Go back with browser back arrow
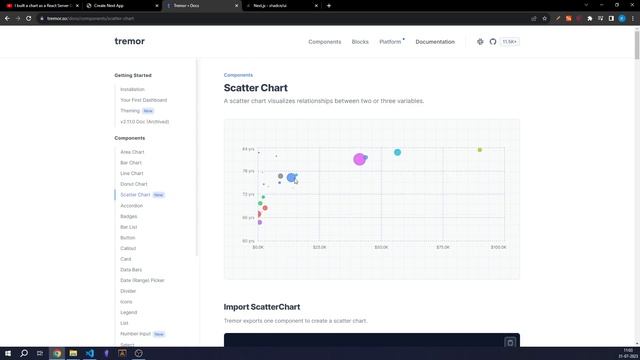 (x=7, y=18)
